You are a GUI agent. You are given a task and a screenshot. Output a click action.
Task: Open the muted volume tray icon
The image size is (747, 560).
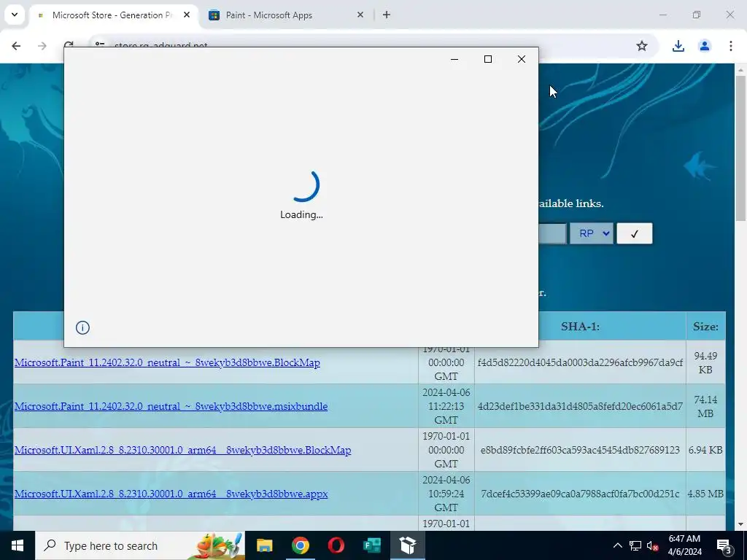652,545
